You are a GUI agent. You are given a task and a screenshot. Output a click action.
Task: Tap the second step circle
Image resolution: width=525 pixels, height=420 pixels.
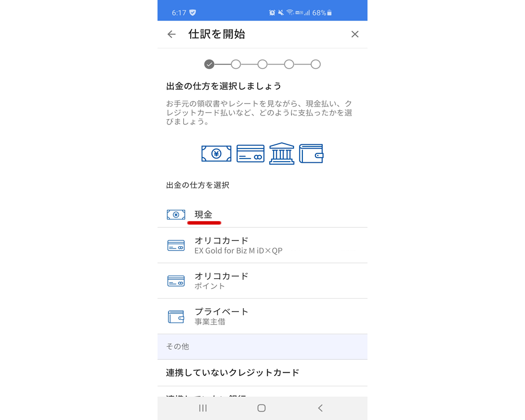(236, 64)
